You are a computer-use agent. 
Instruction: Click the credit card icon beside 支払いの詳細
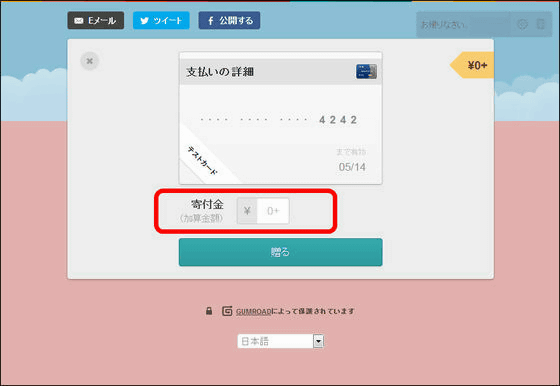tap(366, 71)
